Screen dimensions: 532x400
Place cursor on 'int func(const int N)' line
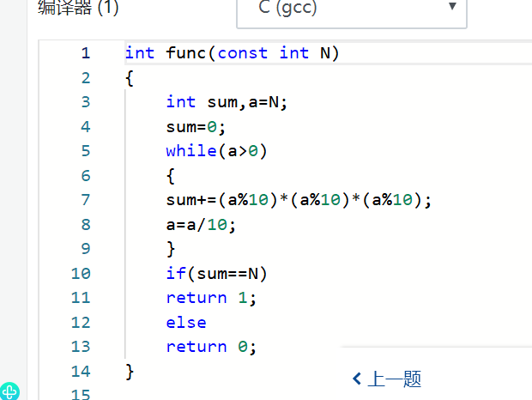[232, 53]
